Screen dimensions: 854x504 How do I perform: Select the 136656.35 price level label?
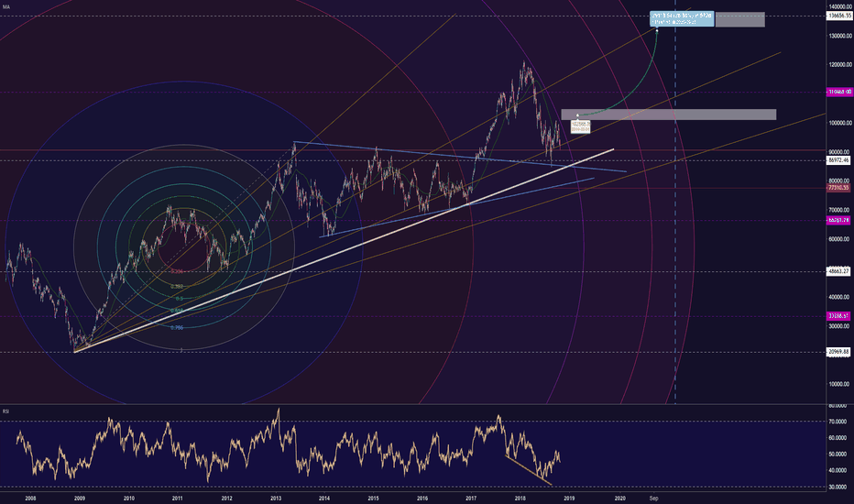click(838, 16)
